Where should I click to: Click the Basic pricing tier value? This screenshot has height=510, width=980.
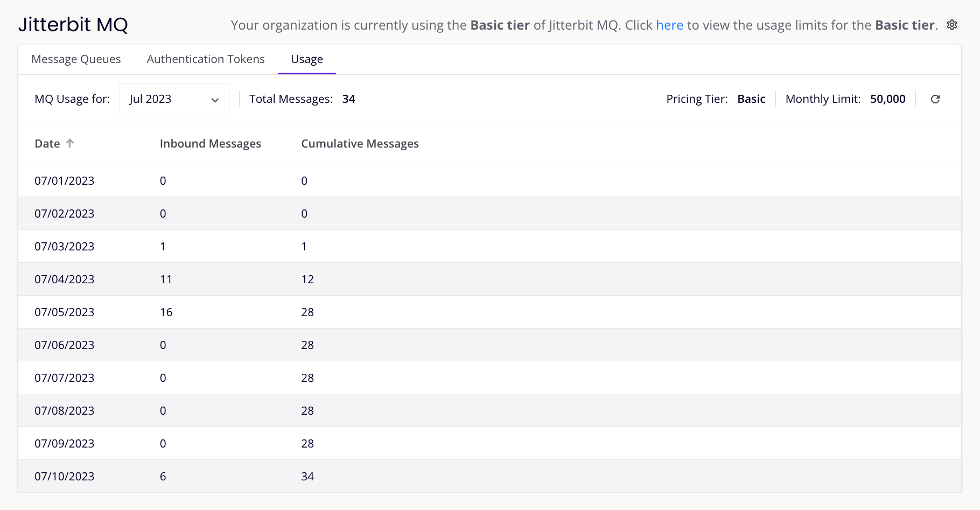coord(751,99)
